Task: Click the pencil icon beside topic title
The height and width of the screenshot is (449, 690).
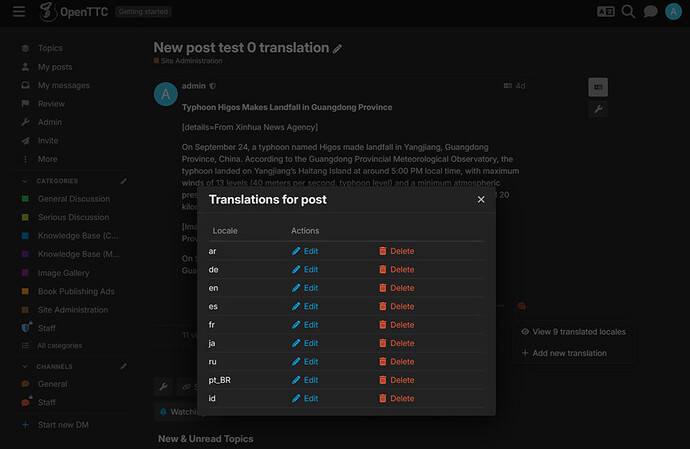Action: point(337,49)
